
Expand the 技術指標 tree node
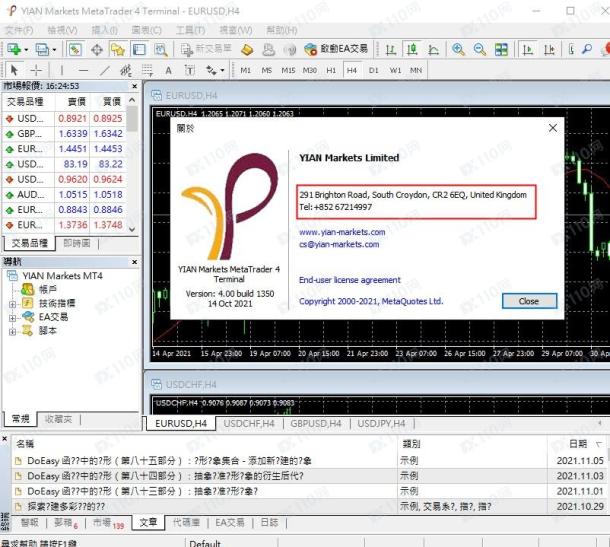[12, 304]
